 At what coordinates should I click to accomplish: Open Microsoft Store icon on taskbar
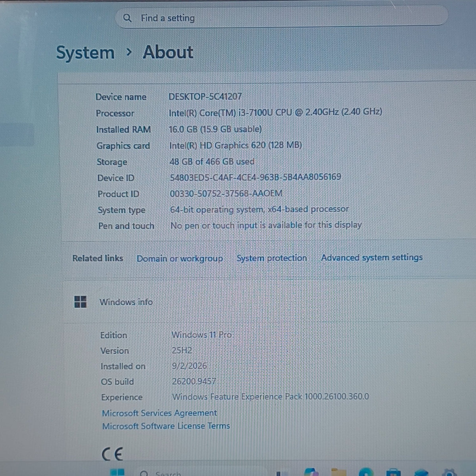coord(393,472)
